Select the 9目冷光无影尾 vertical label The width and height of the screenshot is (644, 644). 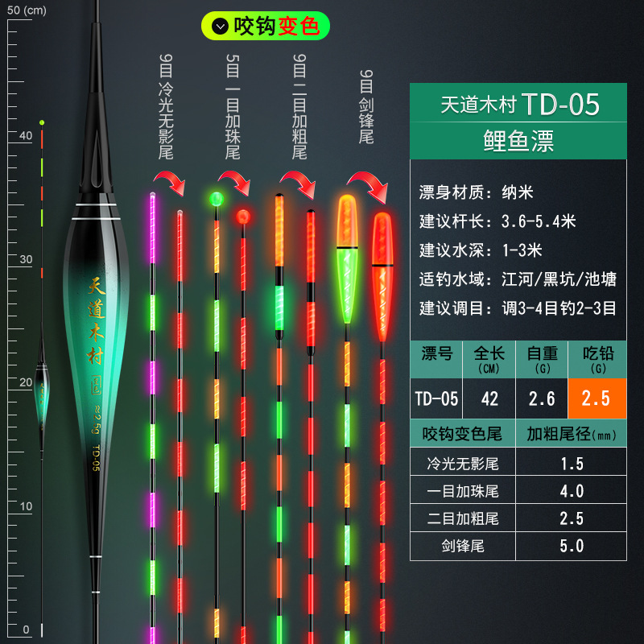(166, 107)
